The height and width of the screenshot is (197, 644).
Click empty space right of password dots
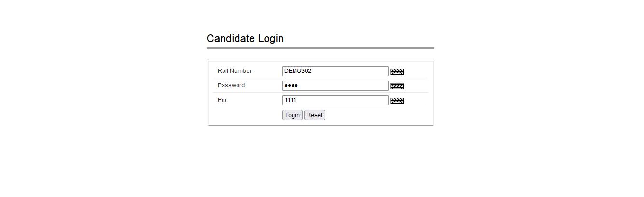(343, 85)
